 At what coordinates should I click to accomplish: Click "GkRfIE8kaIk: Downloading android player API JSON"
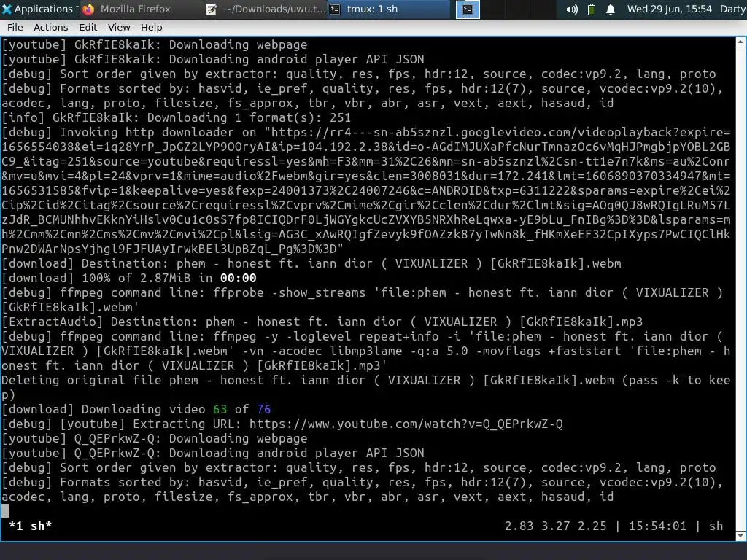click(x=212, y=60)
